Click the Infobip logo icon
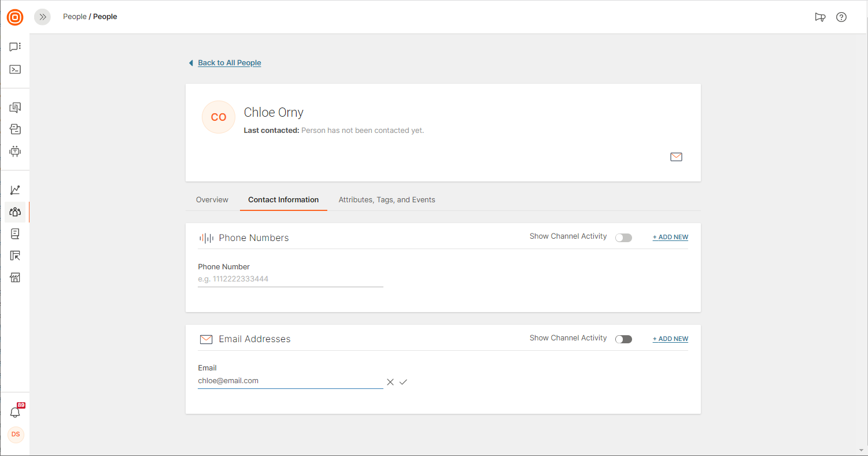Screen dimensions: 868x456 click(x=15, y=17)
